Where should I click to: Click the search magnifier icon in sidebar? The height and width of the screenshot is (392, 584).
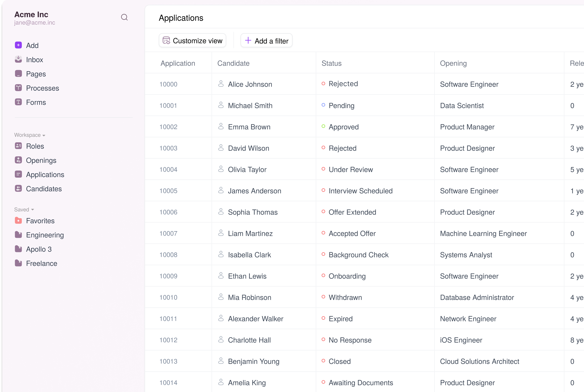pyautogui.click(x=124, y=17)
